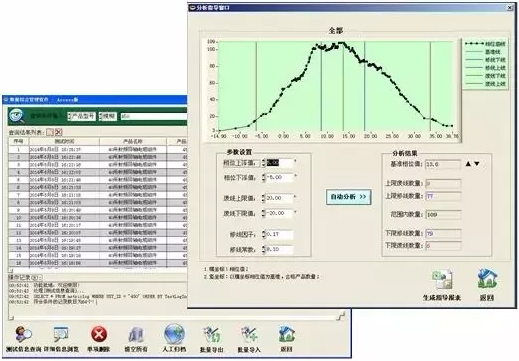
Task: Click the 批量导入 batch import icon
Action: point(249,335)
